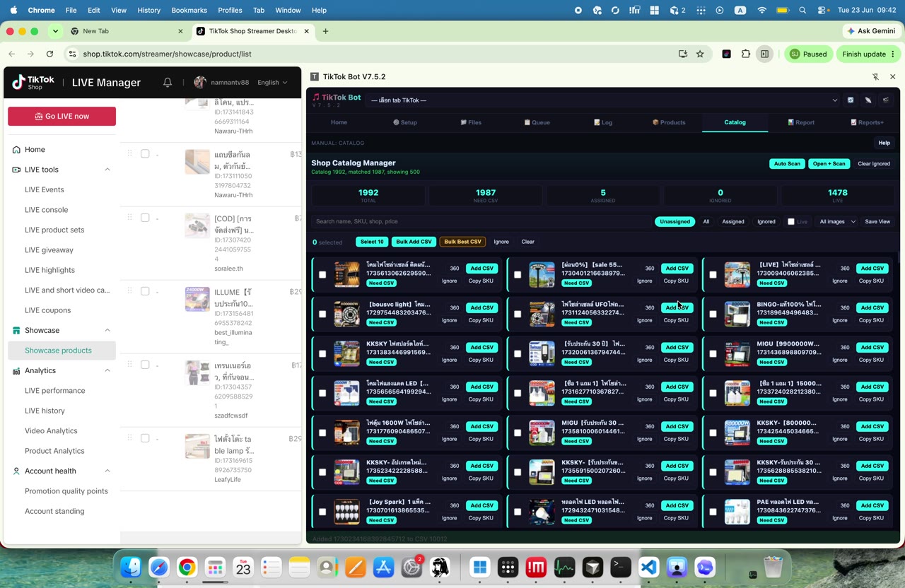
Task: Open Terminal from the Dock
Action: click(x=621, y=567)
